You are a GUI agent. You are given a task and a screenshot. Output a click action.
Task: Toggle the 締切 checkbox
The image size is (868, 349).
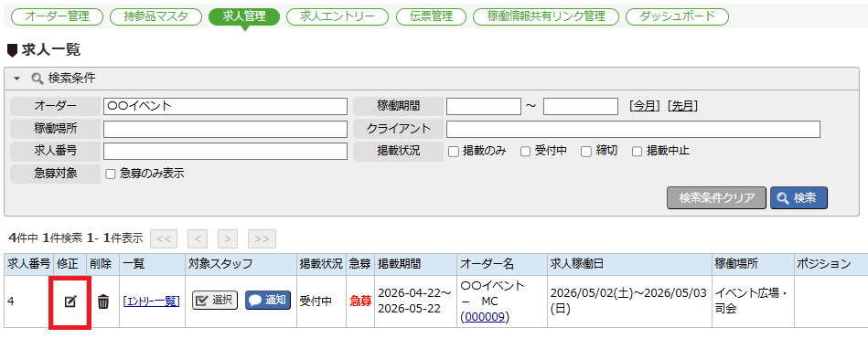coord(586,152)
